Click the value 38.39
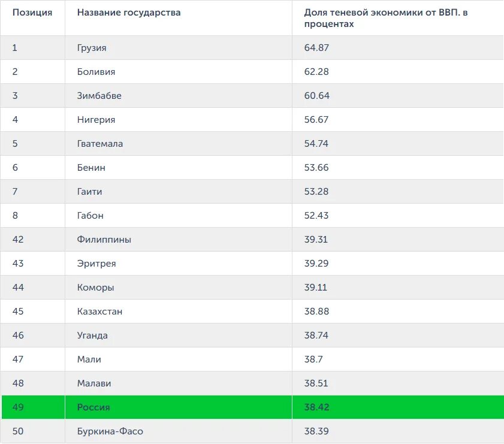 (316, 431)
